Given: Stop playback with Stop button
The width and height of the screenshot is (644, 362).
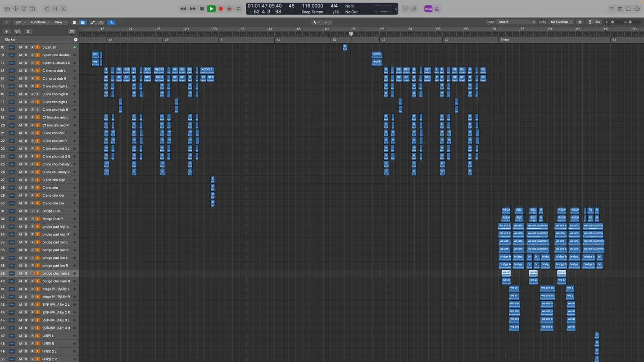Looking at the screenshot, I should pyautogui.click(x=202, y=9).
